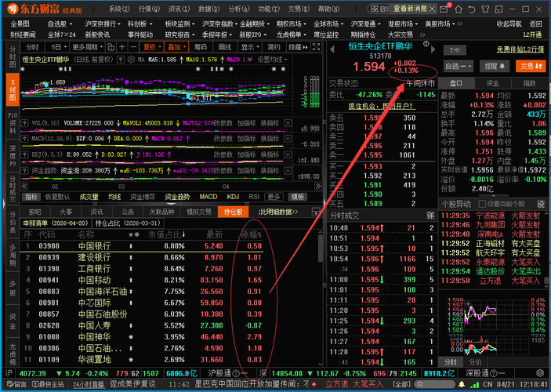Click the notification bell in status bar
This screenshot has width=551, height=392.
point(462,384)
